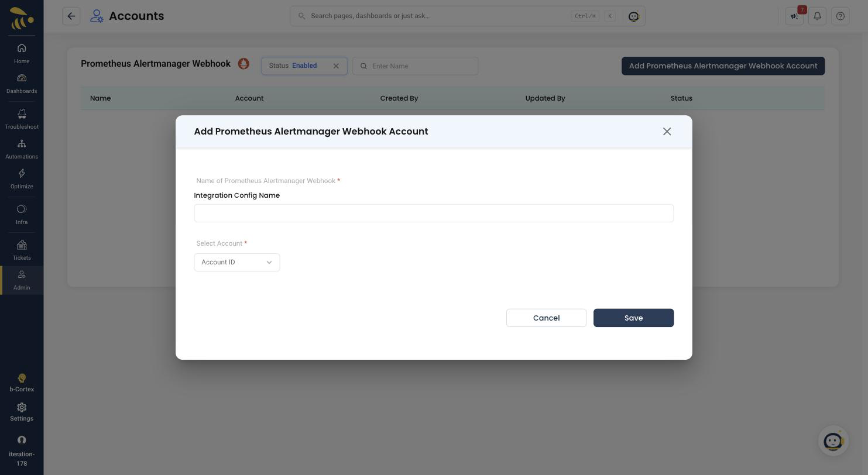Open the Infra section
Image resolution: width=868 pixels, height=475 pixels.
tap(22, 215)
